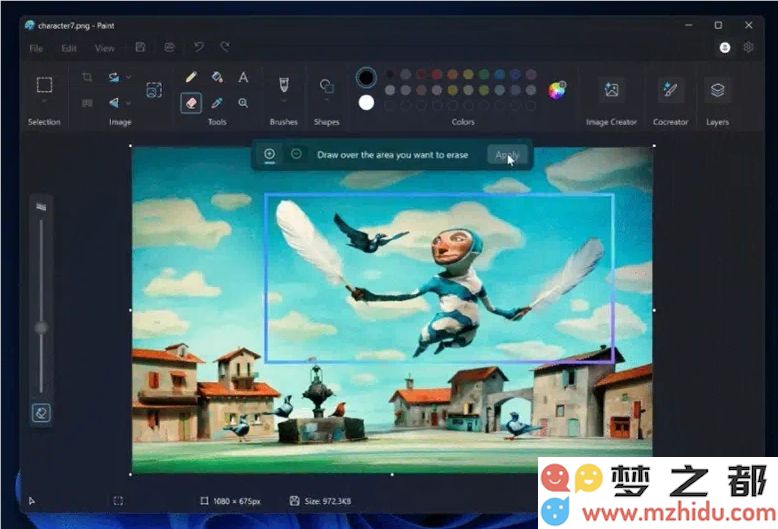This screenshot has height=529, width=778.
Task: Select the Text tool
Action: tap(243, 77)
